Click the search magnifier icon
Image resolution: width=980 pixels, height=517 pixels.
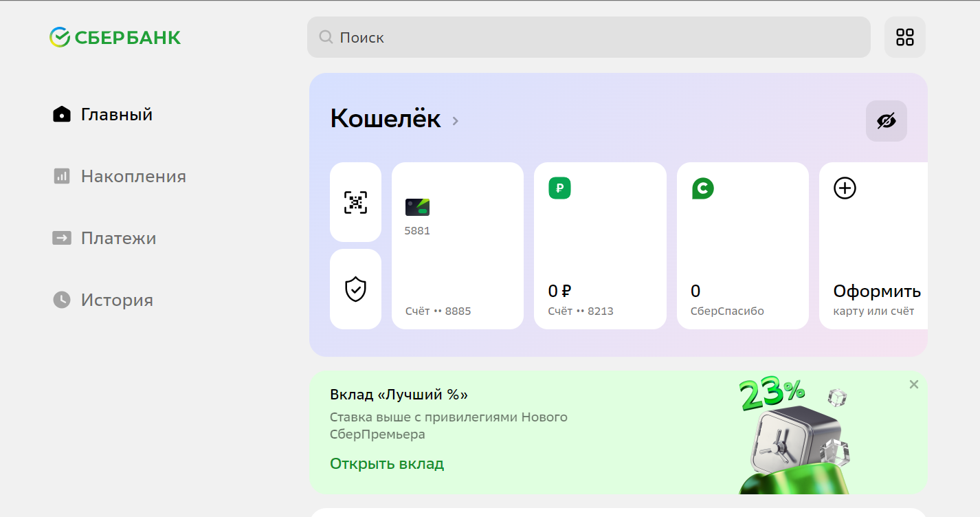coord(326,37)
